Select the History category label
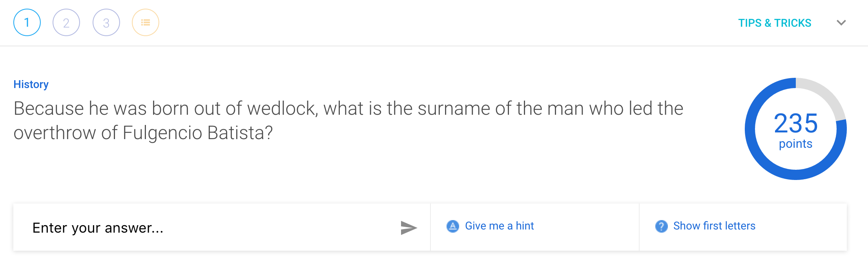This screenshot has width=868, height=268. pos(31,84)
